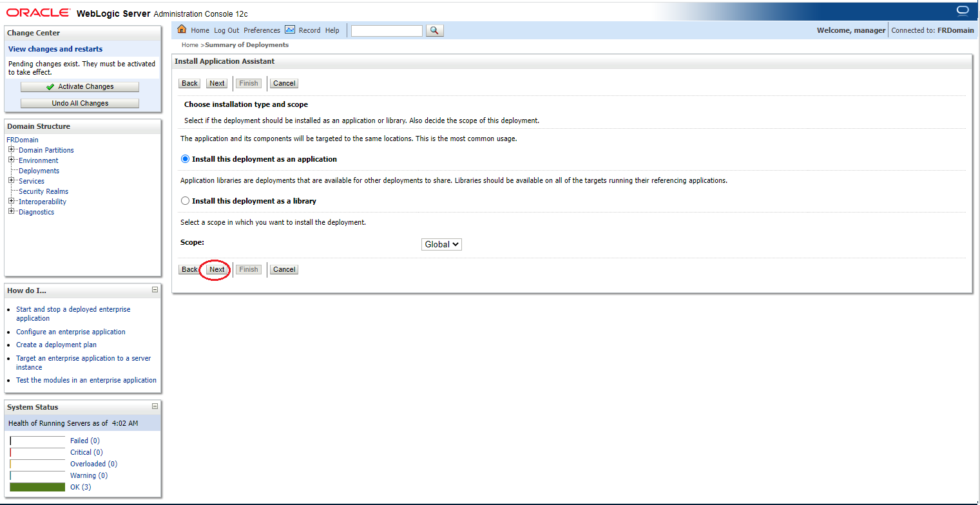
Task: Open Deployments in Domain Structure
Action: [39, 171]
